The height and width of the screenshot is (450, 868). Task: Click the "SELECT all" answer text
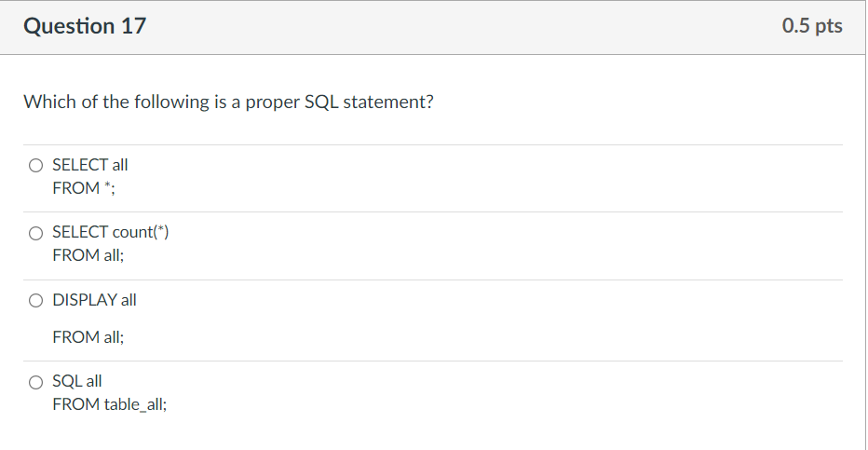click(x=90, y=165)
